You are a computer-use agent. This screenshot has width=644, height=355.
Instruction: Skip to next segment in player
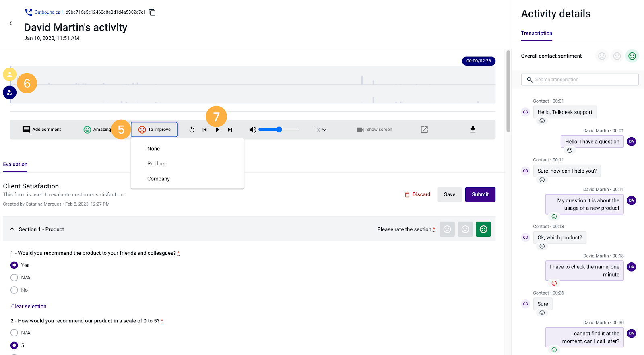[230, 130]
